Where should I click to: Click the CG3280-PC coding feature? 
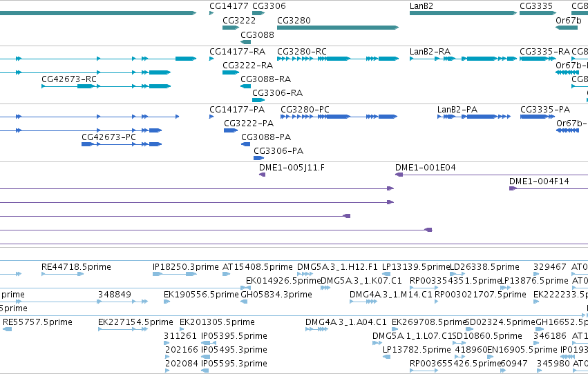339,117
